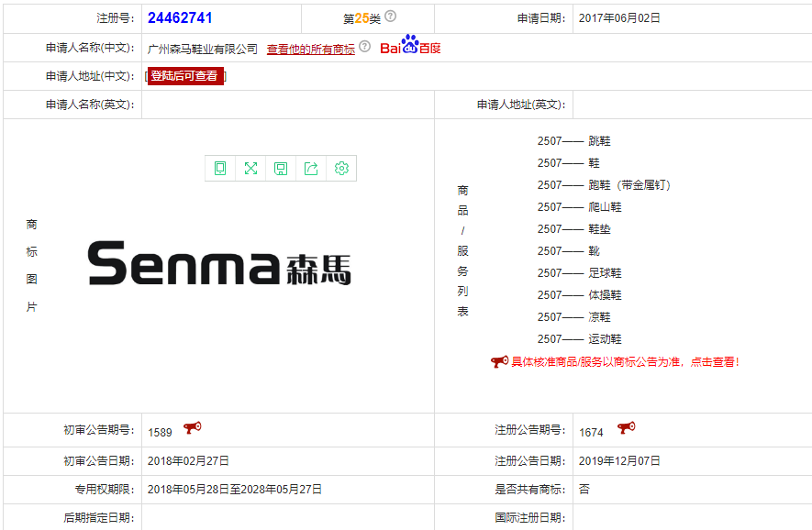Click the green fullscreen expand icon
The height and width of the screenshot is (530, 812).
(x=250, y=168)
